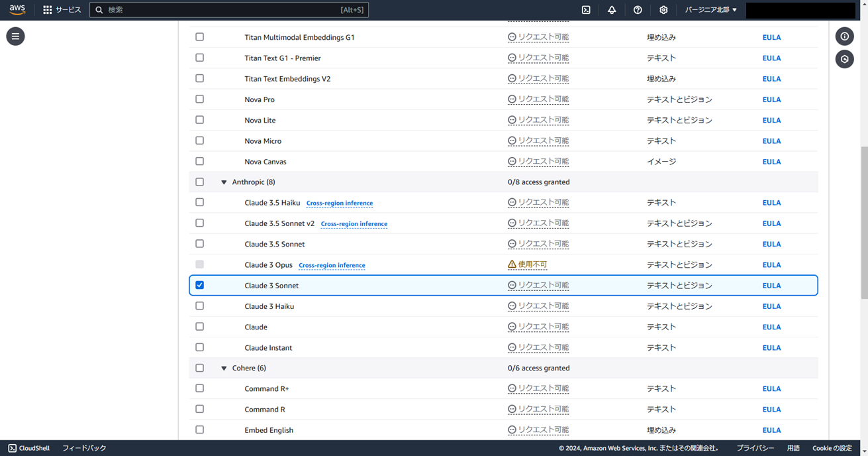Screen dimensions: 868x456
Task: Open the hamburger side navigation menu
Action: [x=15, y=36]
